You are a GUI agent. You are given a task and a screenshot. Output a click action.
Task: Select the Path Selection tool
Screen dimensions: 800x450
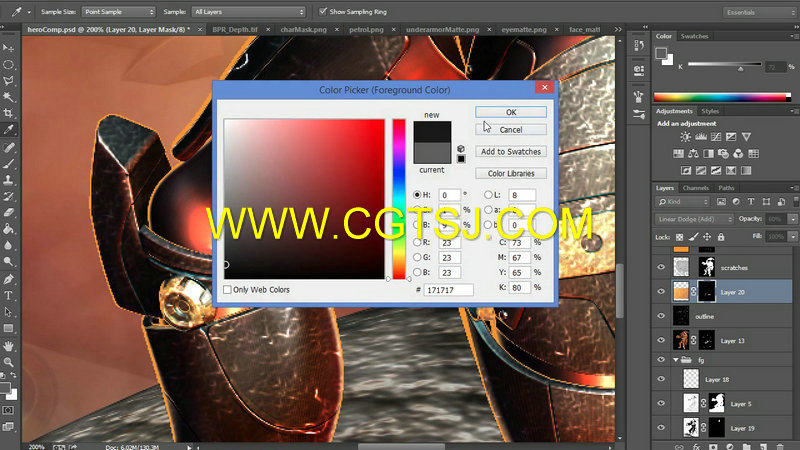point(8,312)
